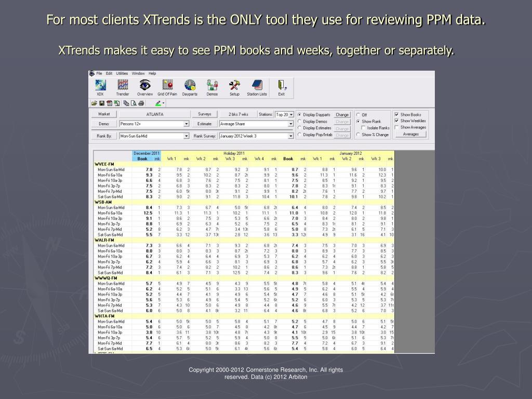Open the Help menu
This screenshot has width=532, height=399.
(x=152, y=73)
